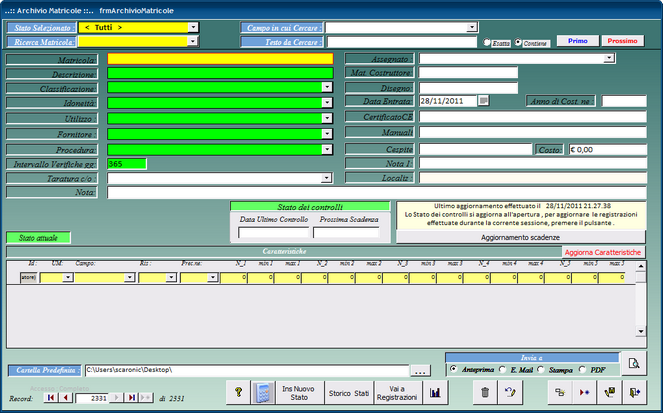Click the help question mark icon
The height and width of the screenshot is (413, 663).
(x=238, y=393)
